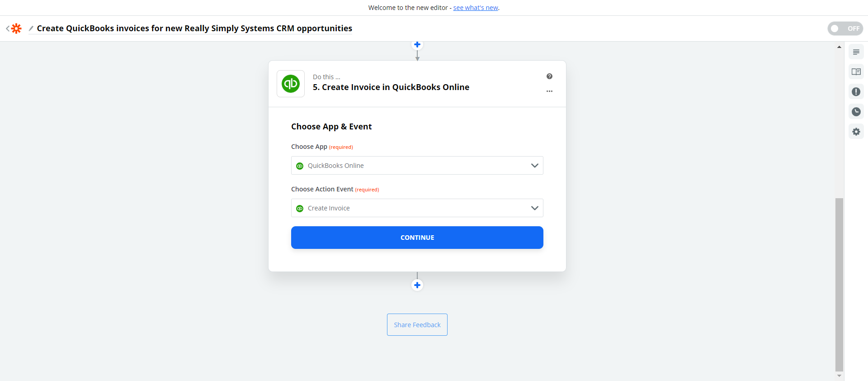Click the Share Feedback button

(417, 324)
